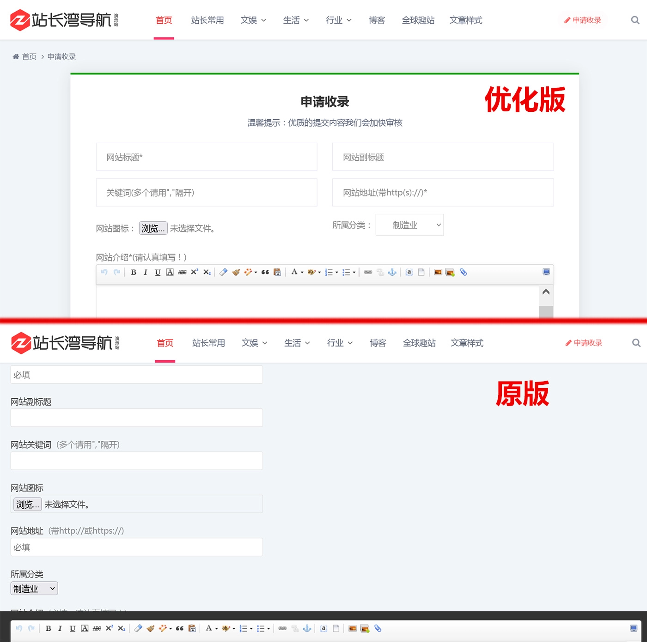The image size is (647, 644).
Task: Click the 浏览... file button in 优化版 form
Action: pyautogui.click(x=153, y=228)
